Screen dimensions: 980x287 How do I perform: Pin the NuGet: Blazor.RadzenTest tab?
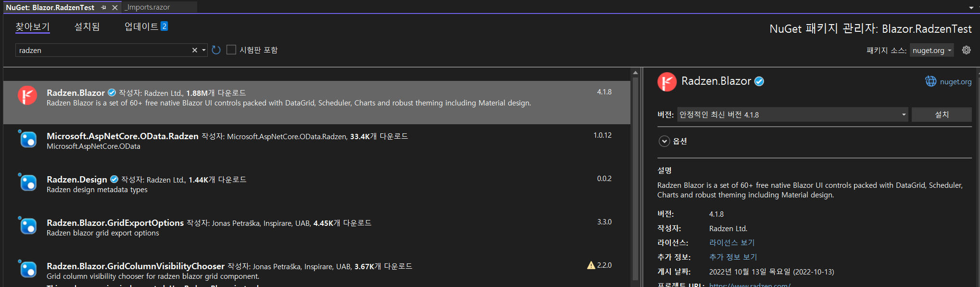click(103, 7)
